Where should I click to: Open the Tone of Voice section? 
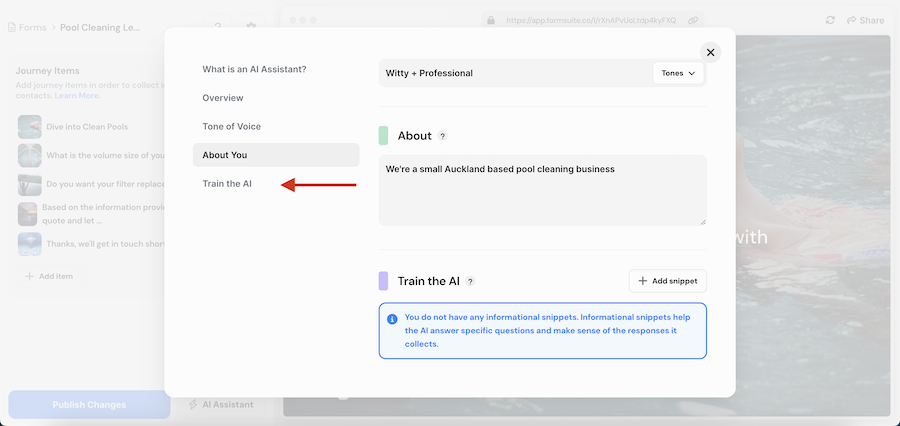pos(231,127)
